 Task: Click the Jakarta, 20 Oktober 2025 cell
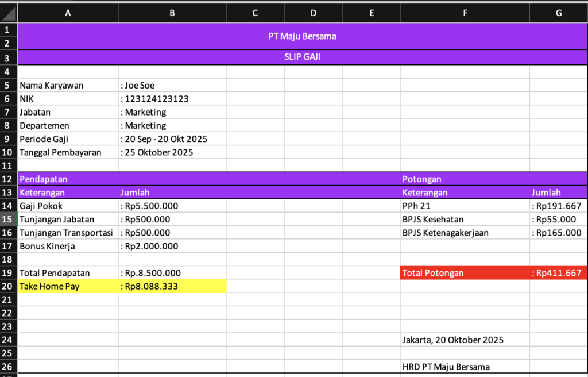coord(465,340)
